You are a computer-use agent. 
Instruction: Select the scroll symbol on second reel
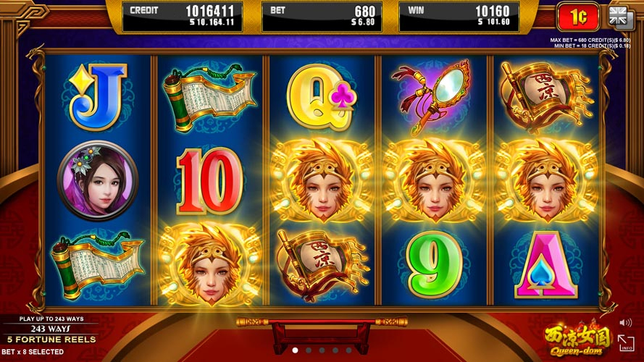coord(210,97)
